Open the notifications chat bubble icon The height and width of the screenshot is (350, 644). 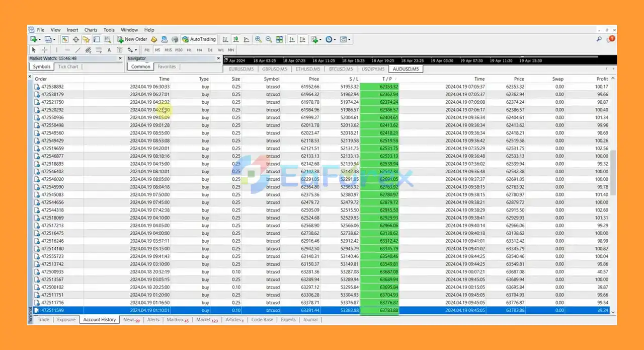point(611,39)
